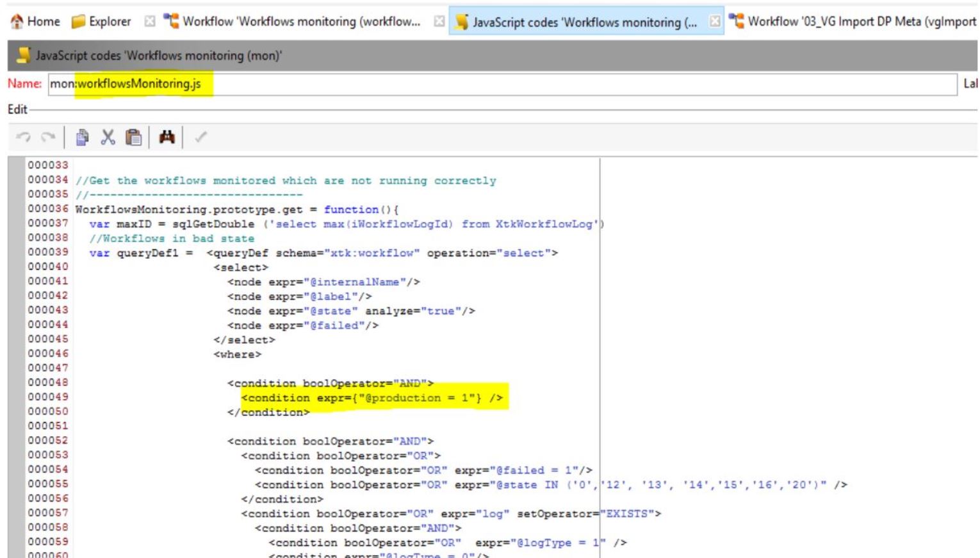Switch to the Explorer tab
Image resolution: width=980 pixels, height=558 pixels.
(x=102, y=22)
